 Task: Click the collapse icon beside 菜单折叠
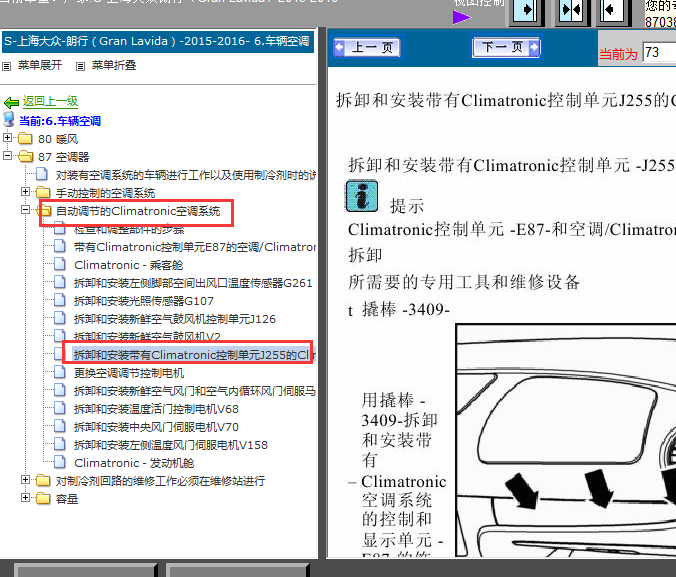(80, 66)
